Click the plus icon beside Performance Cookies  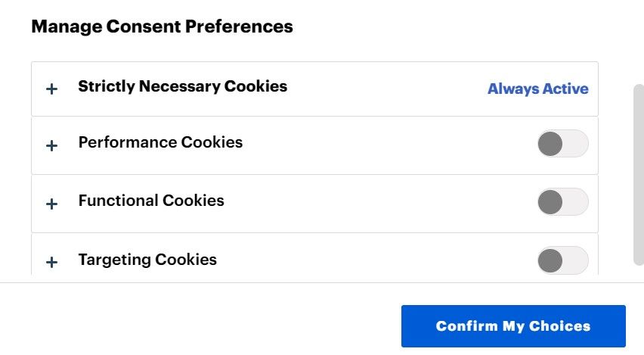[51, 145]
